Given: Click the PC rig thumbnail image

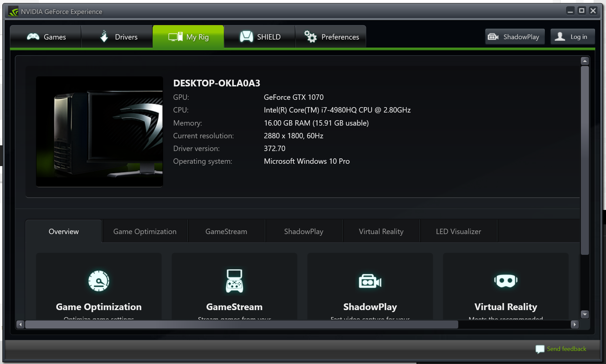Looking at the screenshot, I should pos(99,132).
